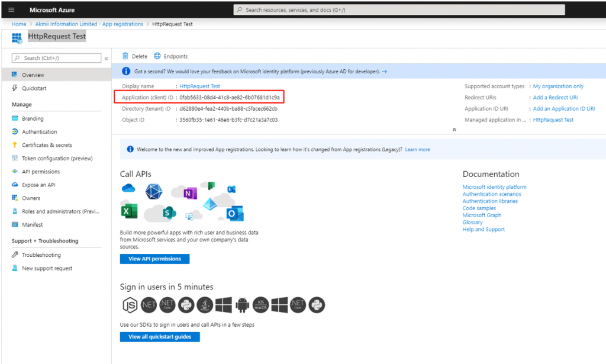Focus the sidebar Search (Ctrl+/) field

56,58
